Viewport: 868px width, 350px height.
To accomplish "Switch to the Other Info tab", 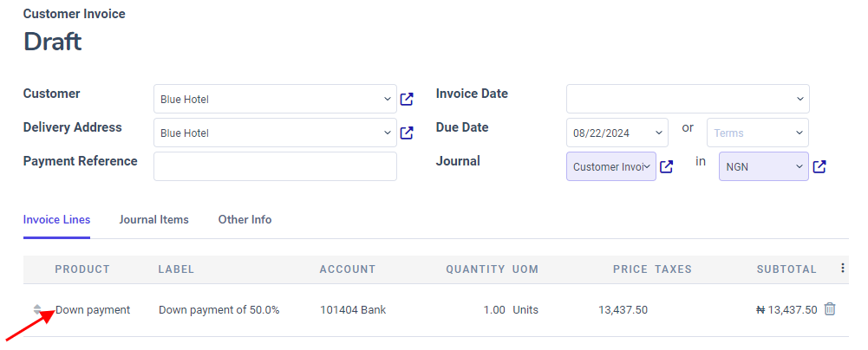I will 245,219.
